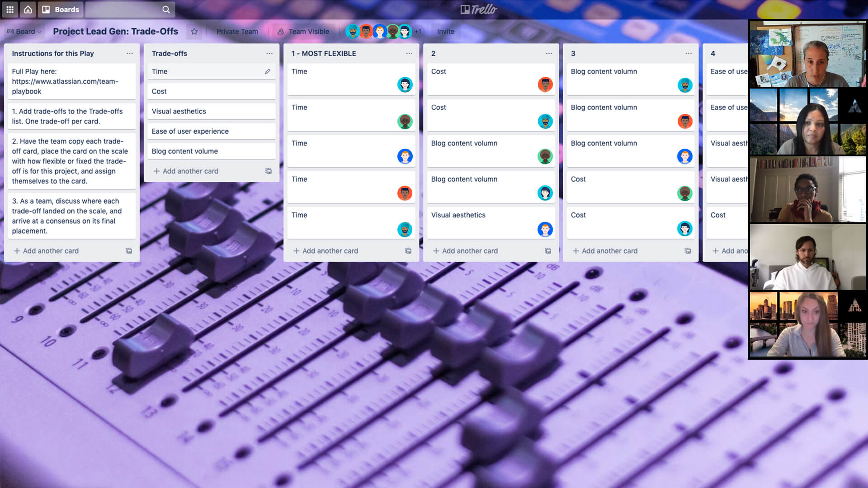The width and height of the screenshot is (868, 488).
Task: Click the archive icon on Trade-offs list
Action: coord(268,171)
